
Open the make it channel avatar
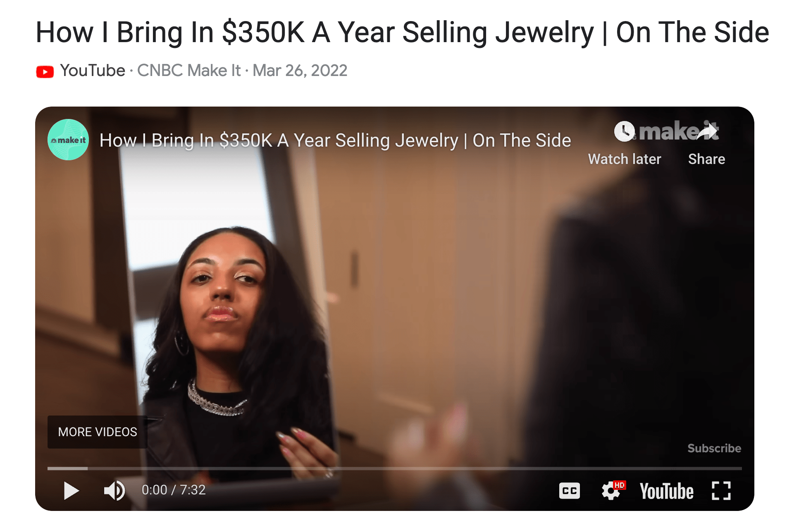click(68, 140)
